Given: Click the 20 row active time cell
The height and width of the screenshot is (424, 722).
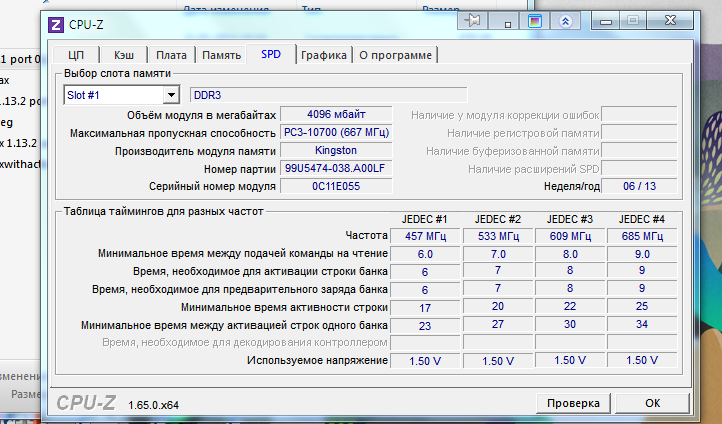Looking at the screenshot, I should (498, 307).
